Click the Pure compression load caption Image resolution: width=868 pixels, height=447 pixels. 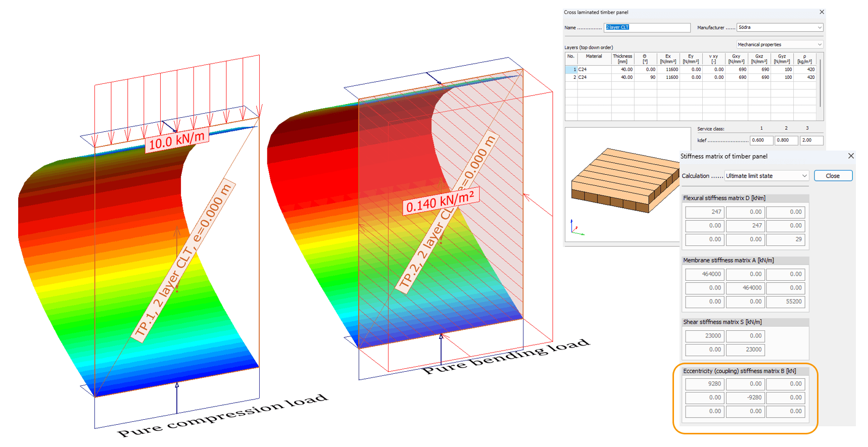point(223,415)
